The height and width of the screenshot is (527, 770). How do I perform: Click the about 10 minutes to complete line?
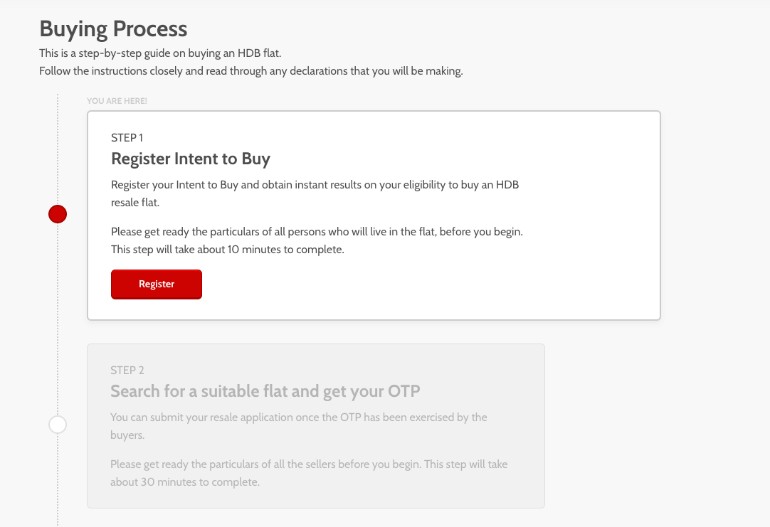click(x=227, y=249)
